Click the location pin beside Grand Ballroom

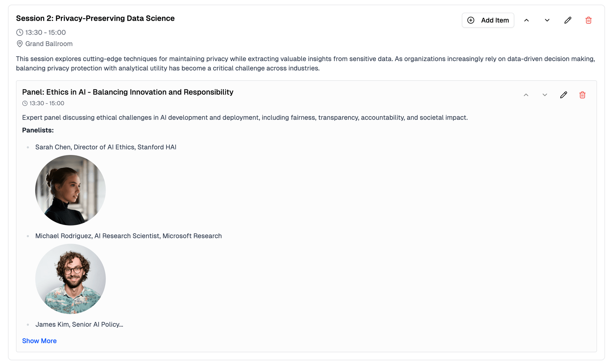coord(19,44)
